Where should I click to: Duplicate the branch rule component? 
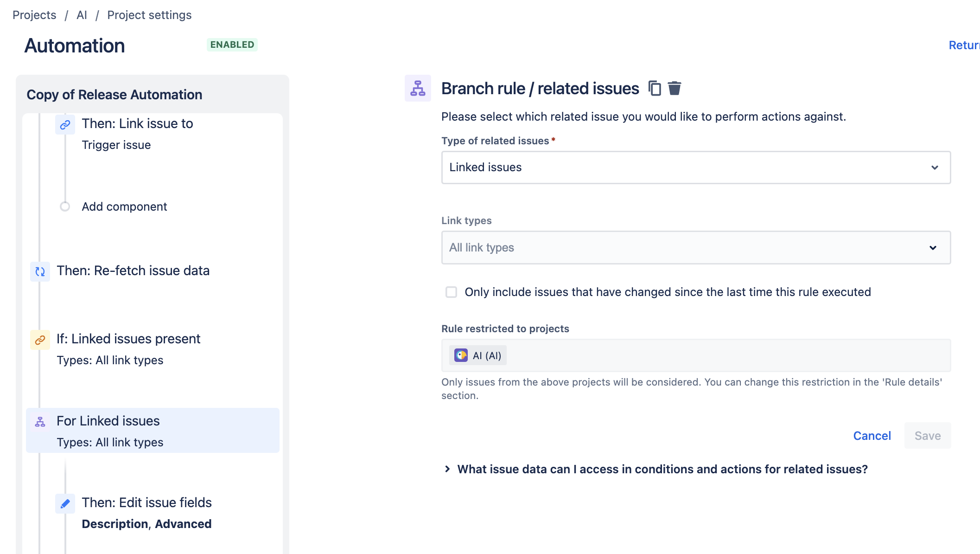coord(654,88)
